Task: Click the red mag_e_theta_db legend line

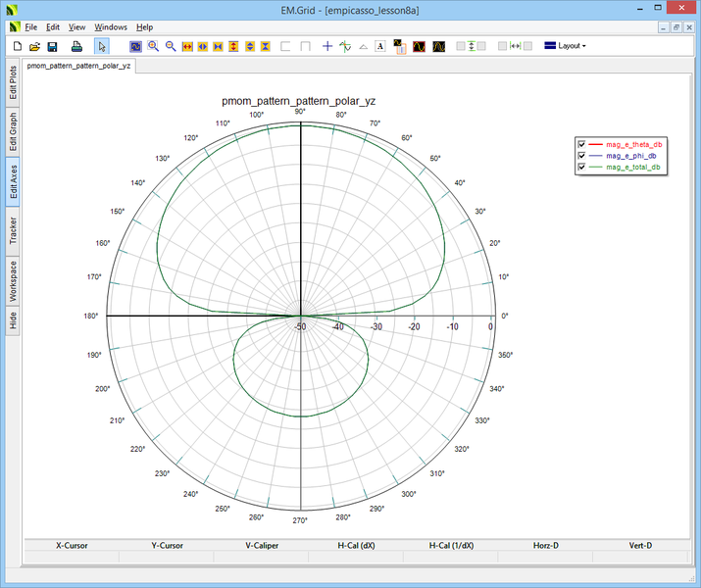Action: tap(595, 144)
